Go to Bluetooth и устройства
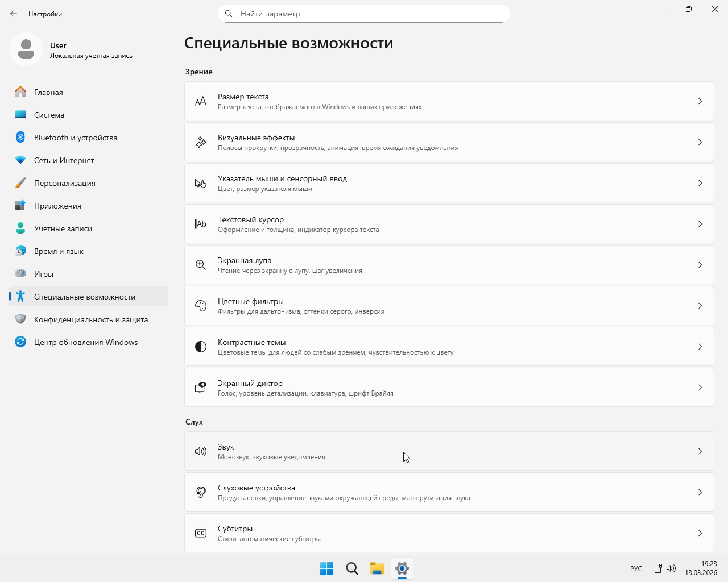 (x=89, y=138)
